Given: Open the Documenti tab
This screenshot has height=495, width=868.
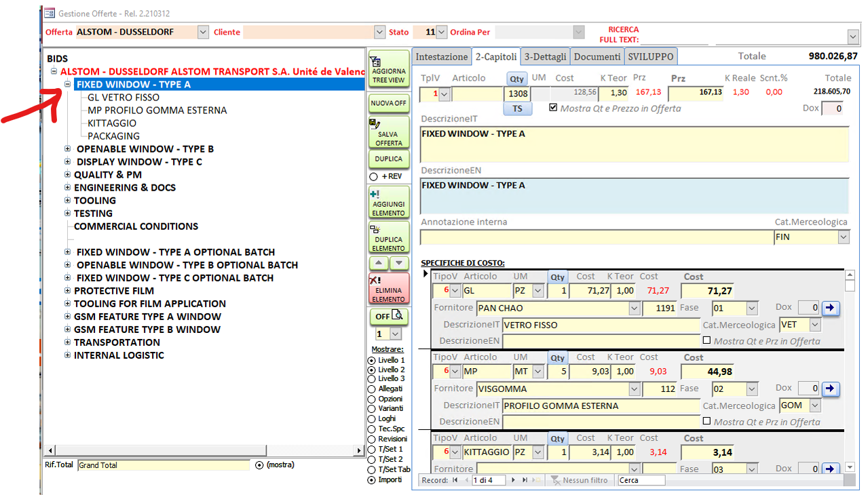Looking at the screenshot, I should click(x=597, y=57).
